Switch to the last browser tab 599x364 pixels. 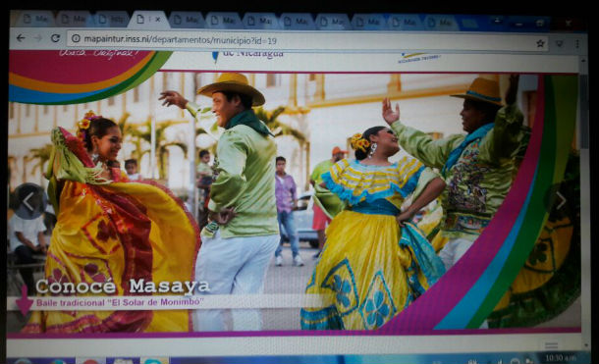tap(440, 23)
